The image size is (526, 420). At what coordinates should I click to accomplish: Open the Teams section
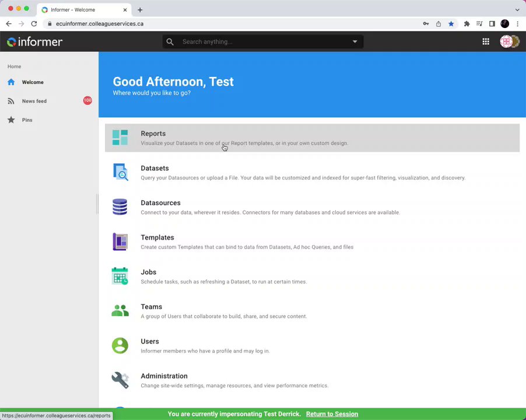coord(312,311)
